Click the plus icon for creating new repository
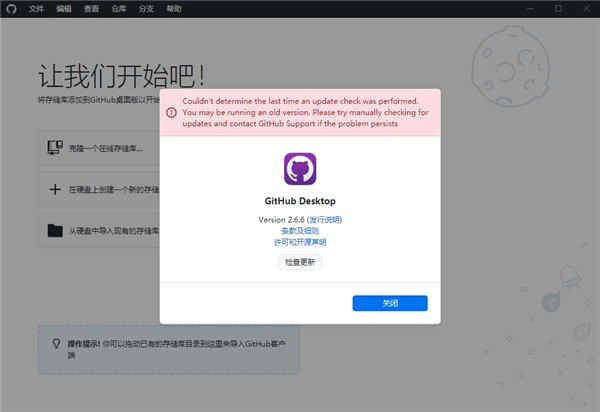Viewport: 600px width, 412px height. (55, 189)
